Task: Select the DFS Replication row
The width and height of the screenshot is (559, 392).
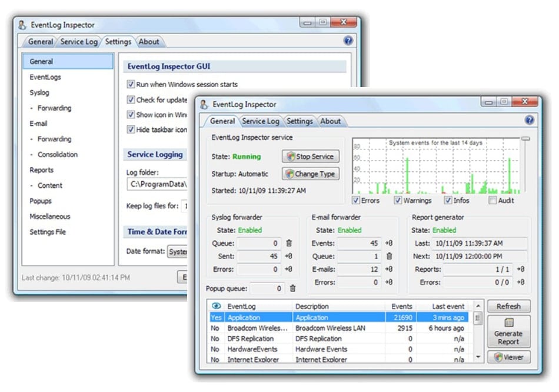Action: 339,338
